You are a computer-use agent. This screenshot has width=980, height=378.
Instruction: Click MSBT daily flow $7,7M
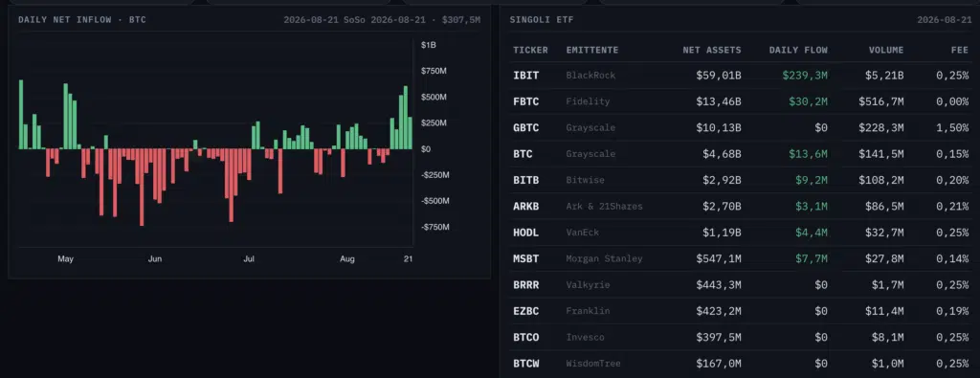tap(812, 258)
